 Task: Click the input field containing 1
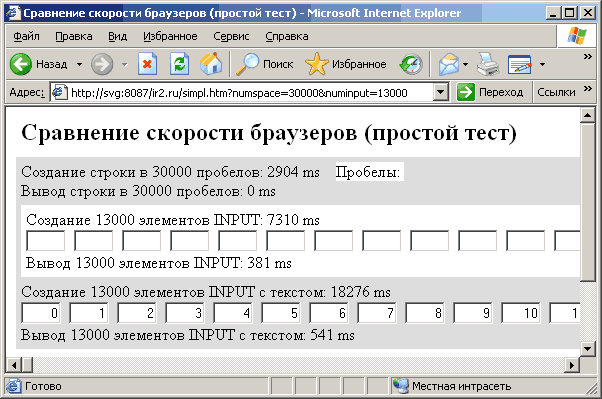tap(89, 313)
